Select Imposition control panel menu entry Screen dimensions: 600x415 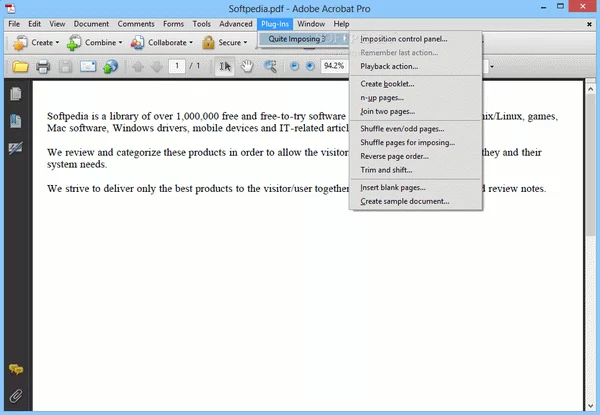[404, 39]
